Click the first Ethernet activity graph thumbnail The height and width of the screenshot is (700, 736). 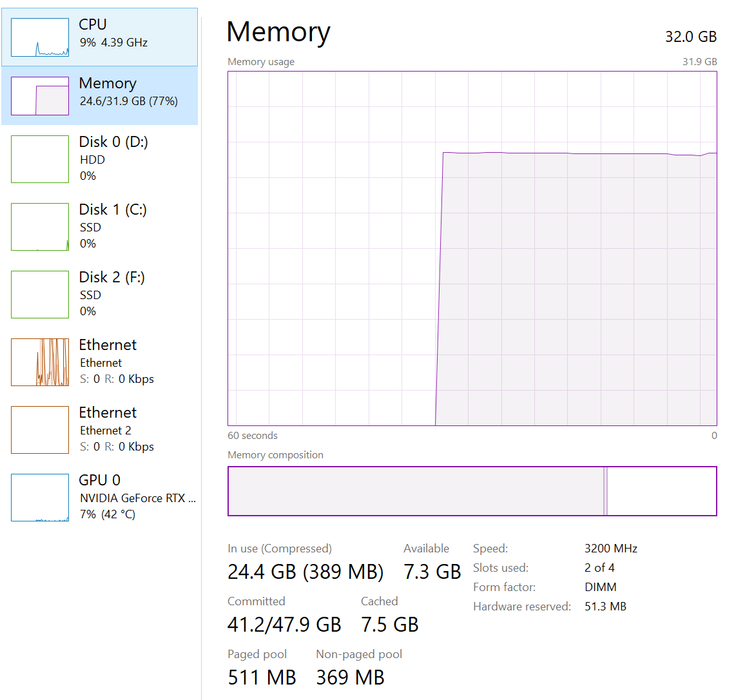point(40,362)
